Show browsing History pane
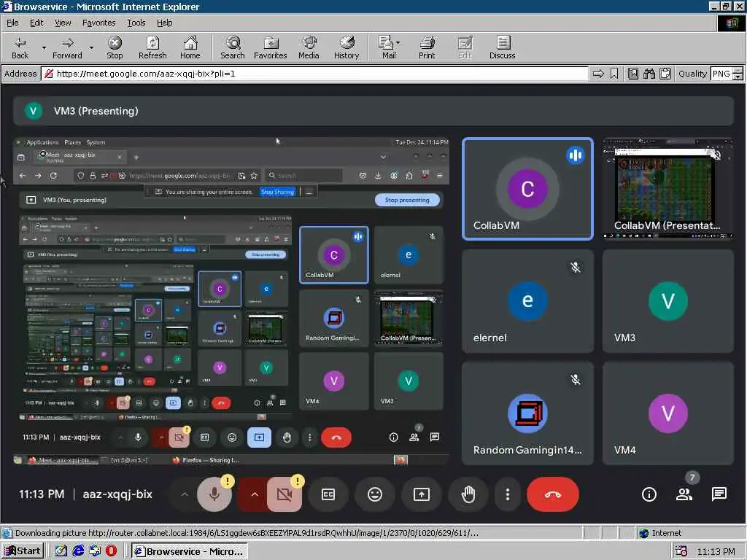 tap(347, 47)
